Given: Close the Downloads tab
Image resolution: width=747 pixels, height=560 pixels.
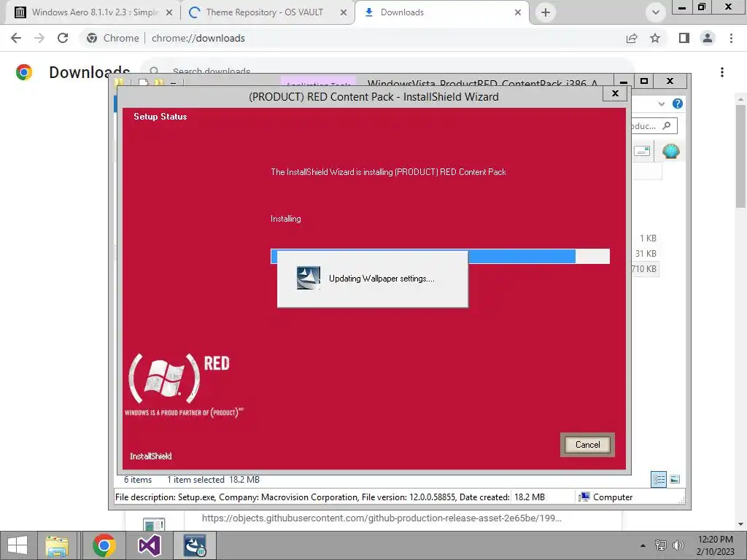Looking at the screenshot, I should point(518,13).
